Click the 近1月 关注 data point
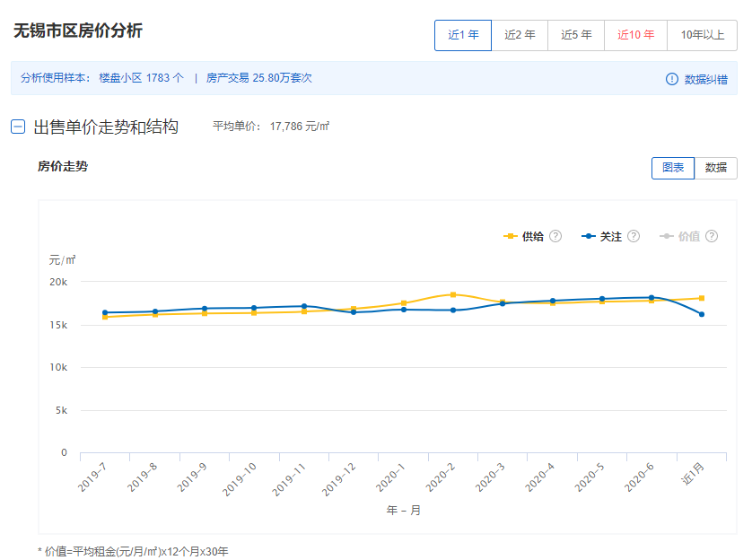This screenshot has height=560, width=752. click(x=702, y=314)
